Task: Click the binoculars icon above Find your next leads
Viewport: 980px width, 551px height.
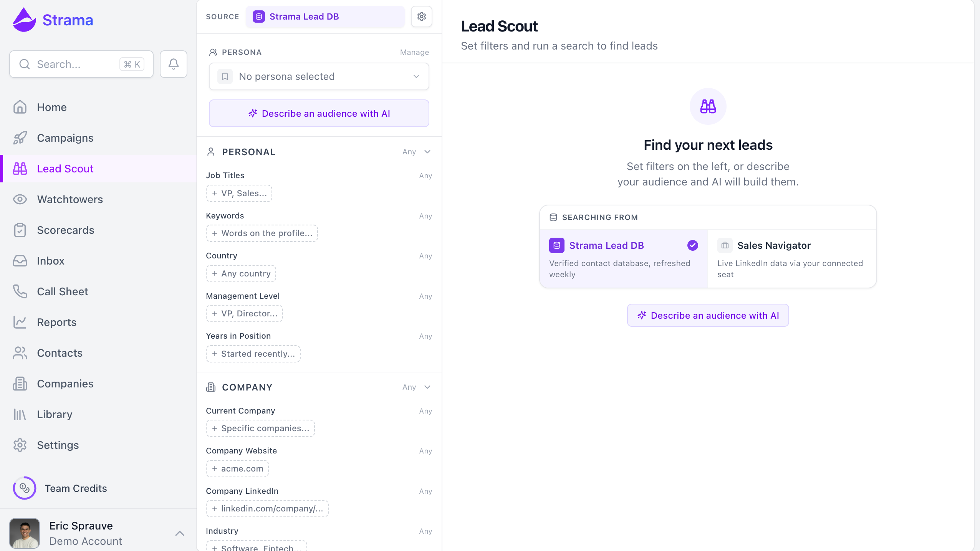Action: pyautogui.click(x=708, y=106)
